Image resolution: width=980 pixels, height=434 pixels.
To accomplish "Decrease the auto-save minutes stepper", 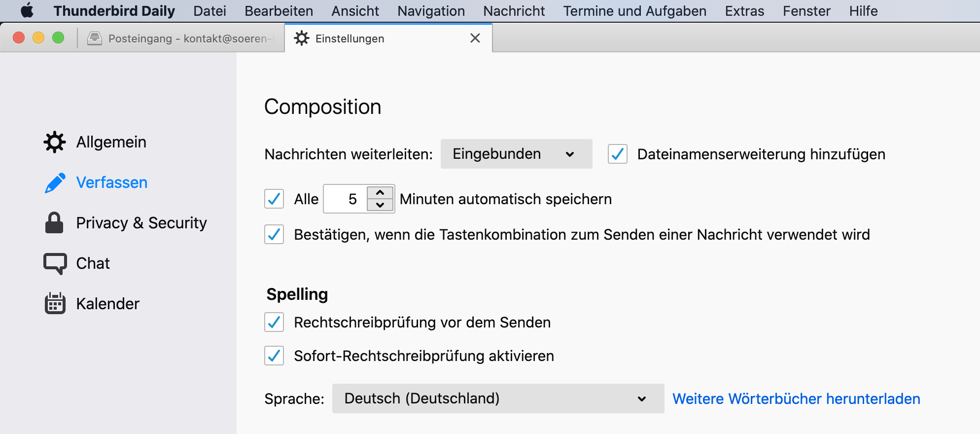I will [380, 205].
